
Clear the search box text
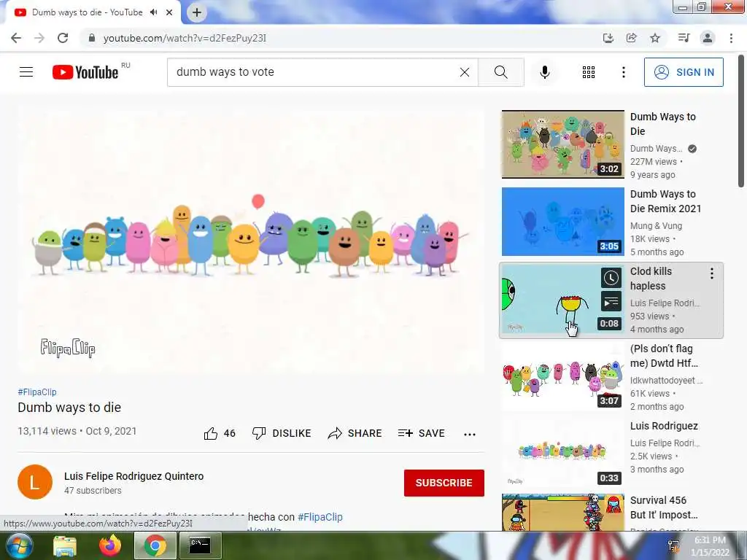[465, 72]
